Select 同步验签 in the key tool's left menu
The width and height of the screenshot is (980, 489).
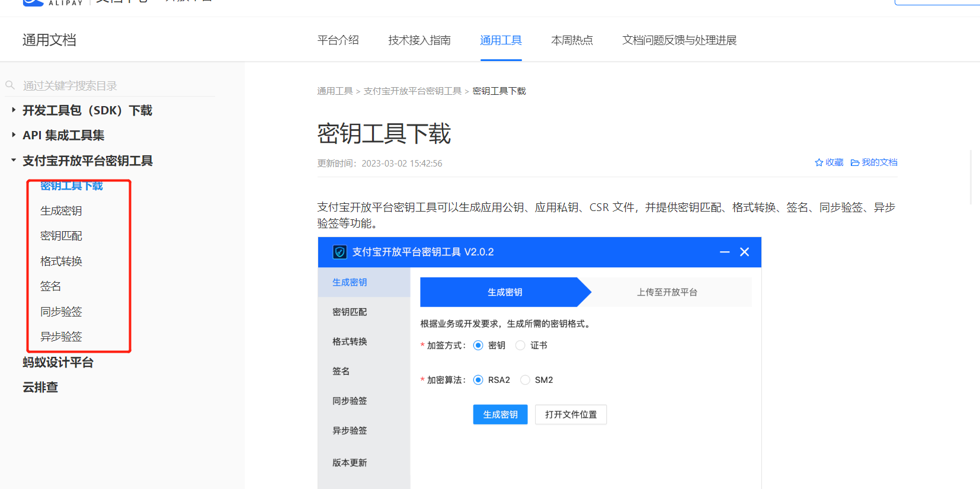coord(364,401)
